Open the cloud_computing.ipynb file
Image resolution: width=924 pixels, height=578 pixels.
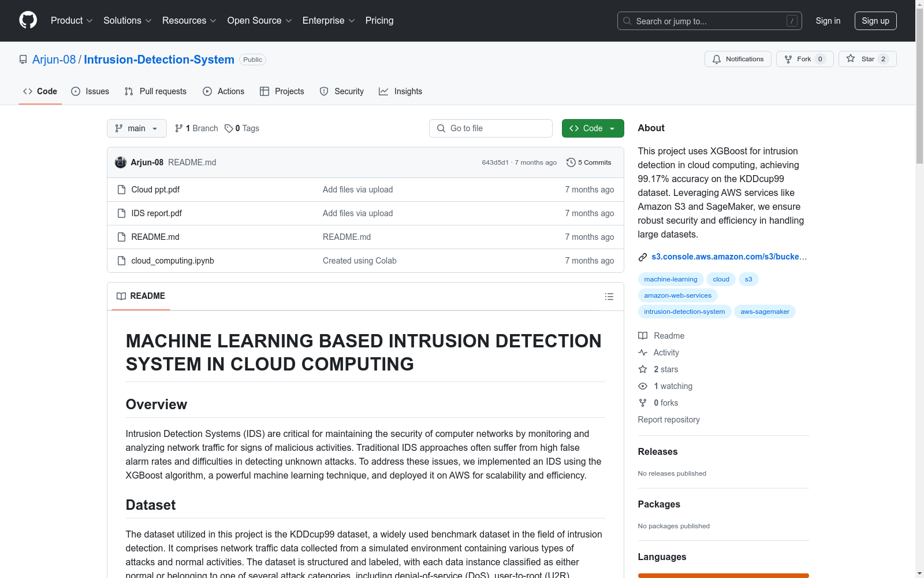(x=173, y=261)
